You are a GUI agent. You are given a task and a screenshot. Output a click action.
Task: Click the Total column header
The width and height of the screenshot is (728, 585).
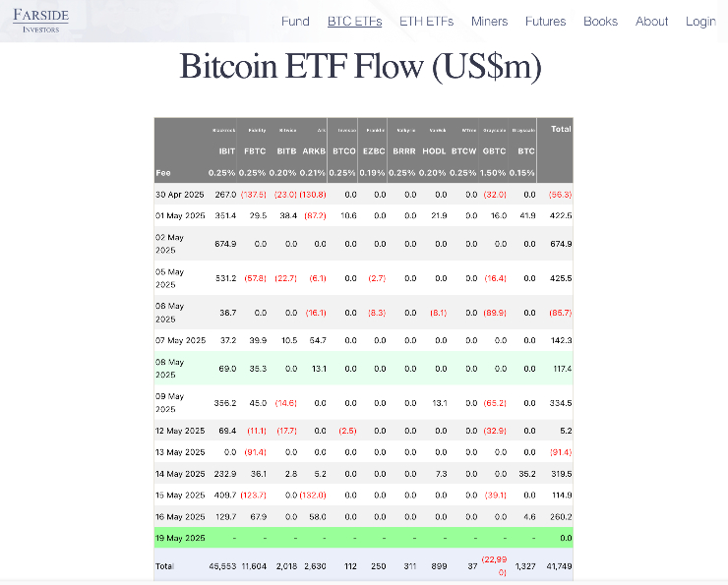pyautogui.click(x=561, y=129)
